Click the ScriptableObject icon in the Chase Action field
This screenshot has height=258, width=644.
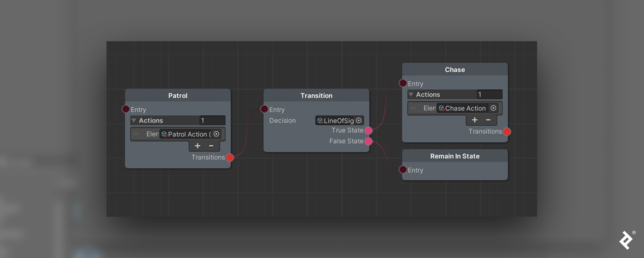tap(442, 108)
